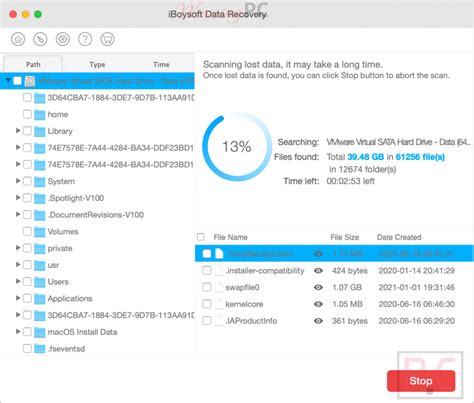Check the swapfile0 file checkbox
The image size is (474, 403).
[207, 287]
